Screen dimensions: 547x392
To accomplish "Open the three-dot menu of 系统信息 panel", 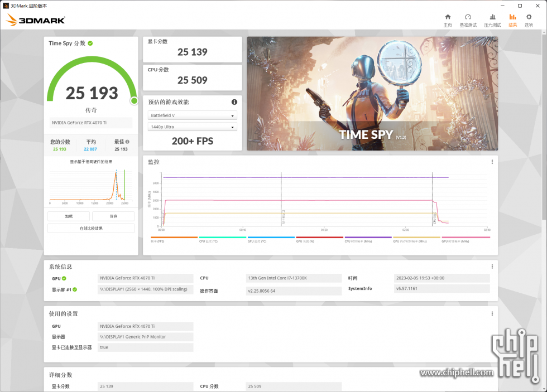I will [x=492, y=267].
